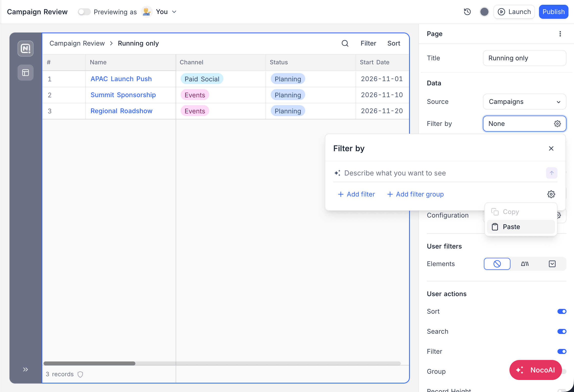574x392 pixels.
Task: Toggle the Filter user action switch
Action: click(x=562, y=351)
